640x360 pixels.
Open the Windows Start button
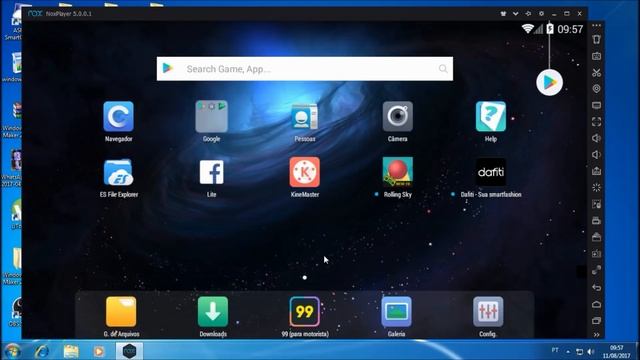click(x=12, y=351)
